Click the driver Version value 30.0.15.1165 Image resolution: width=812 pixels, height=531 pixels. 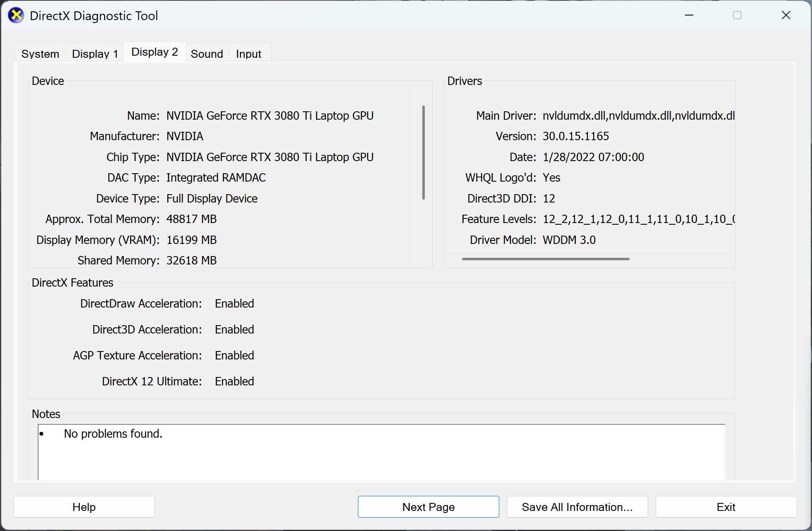pos(575,136)
